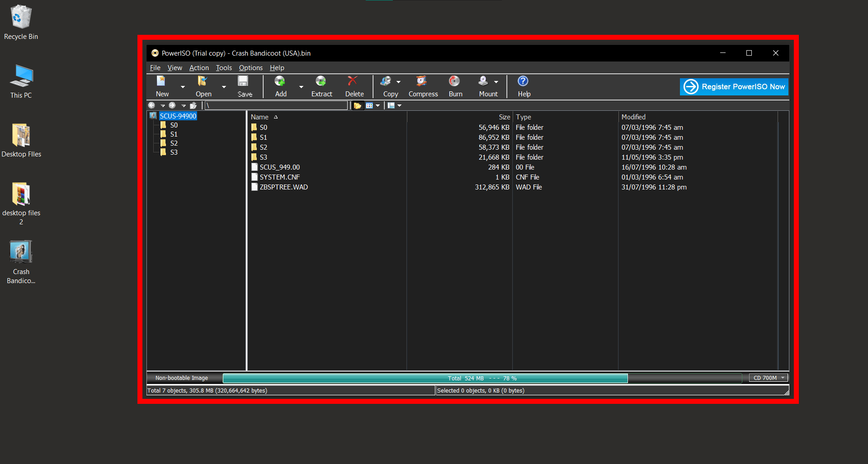Viewport: 868px width, 464px height.
Task: Select the SCUS-94900 root in the tree
Action: [178, 116]
